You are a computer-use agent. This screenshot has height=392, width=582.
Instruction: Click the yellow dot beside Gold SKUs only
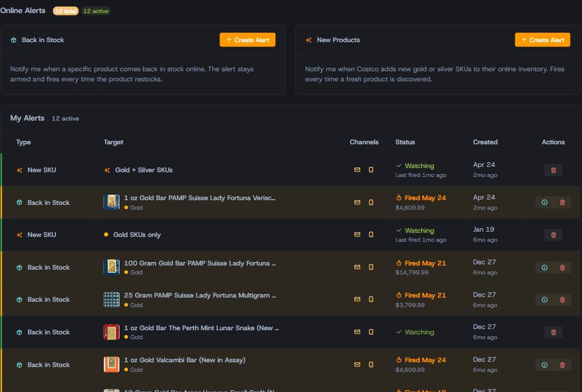pyautogui.click(x=106, y=235)
